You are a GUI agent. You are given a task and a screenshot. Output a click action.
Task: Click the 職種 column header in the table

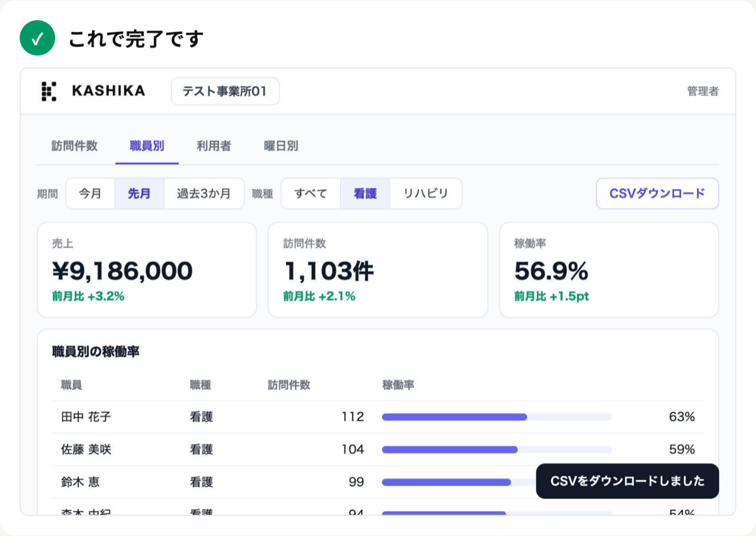[200, 385]
